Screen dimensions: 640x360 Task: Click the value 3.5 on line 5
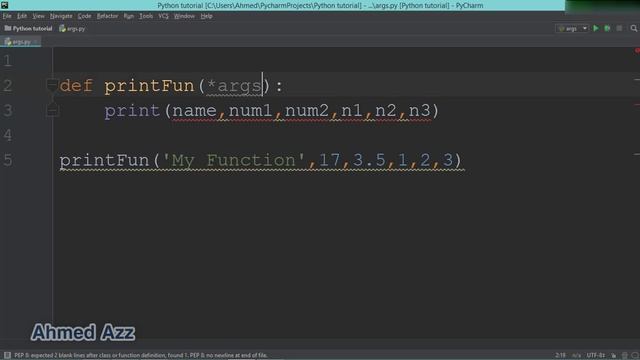(369, 160)
